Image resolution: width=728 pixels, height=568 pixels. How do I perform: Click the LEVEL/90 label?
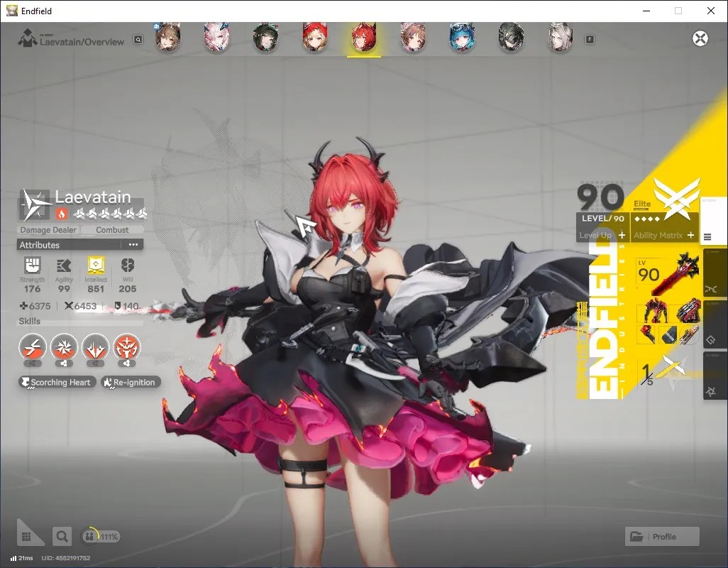point(602,218)
